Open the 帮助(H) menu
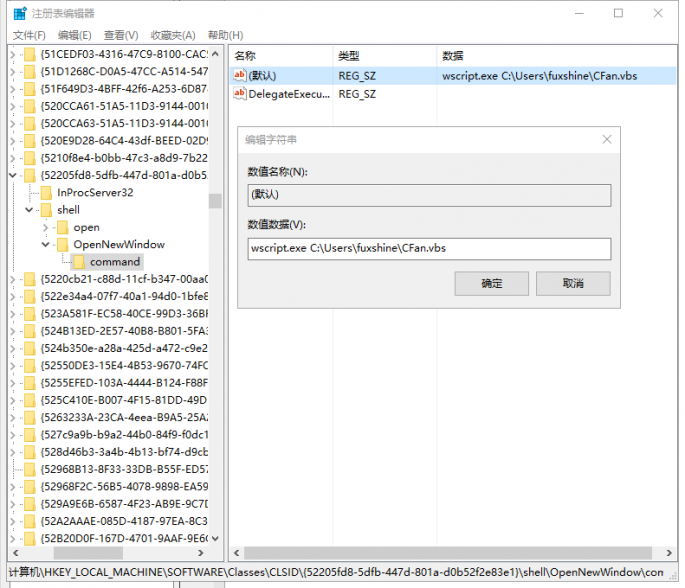Viewport: 685px width, 588px height. coord(225,35)
